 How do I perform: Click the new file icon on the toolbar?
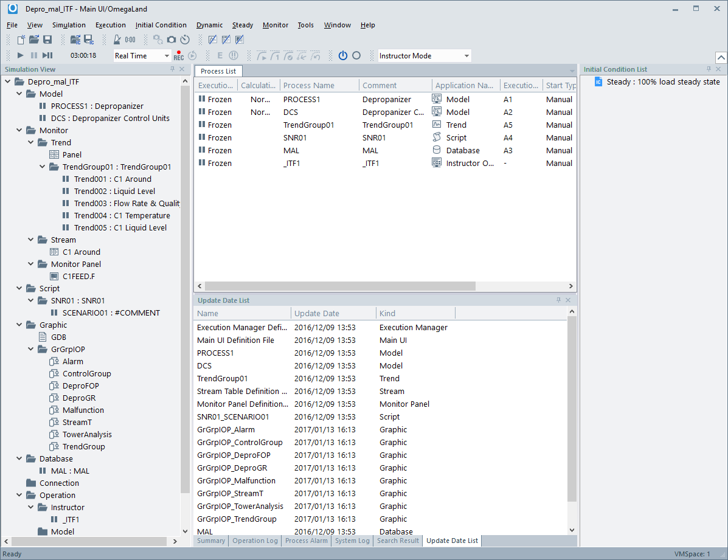[21, 40]
